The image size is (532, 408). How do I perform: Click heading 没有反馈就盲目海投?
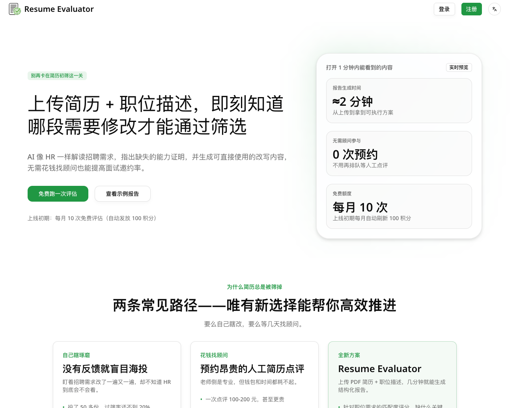click(105, 369)
